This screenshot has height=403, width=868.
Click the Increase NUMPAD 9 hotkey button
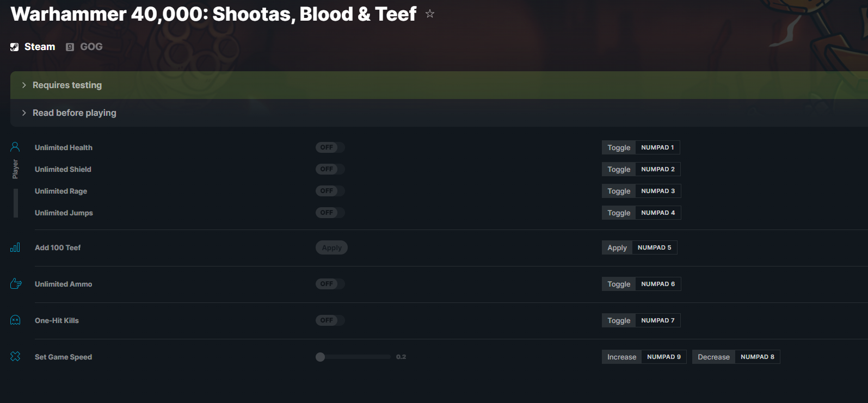click(x=644, y=357)
